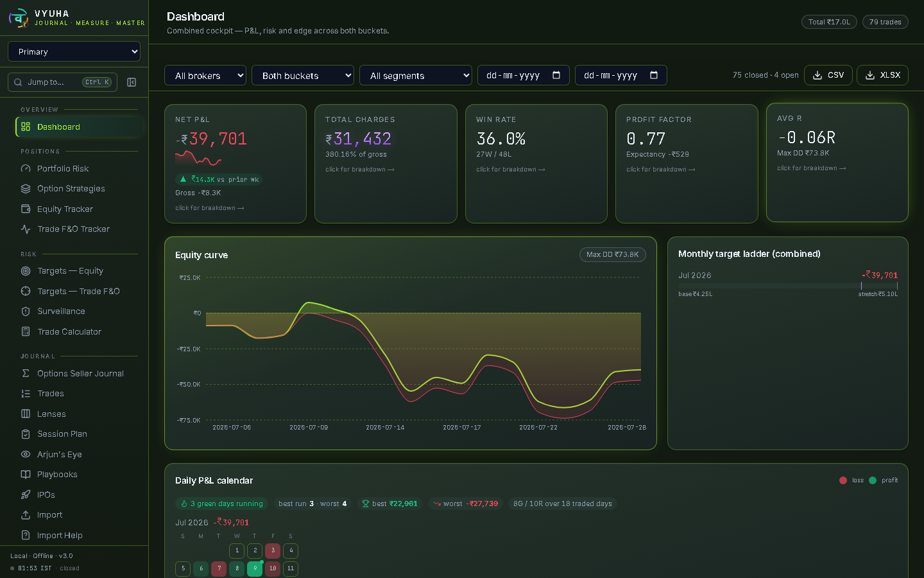The image size is (924, 578).
Task: Expand the All brokers filter
Action: [205, 75]
